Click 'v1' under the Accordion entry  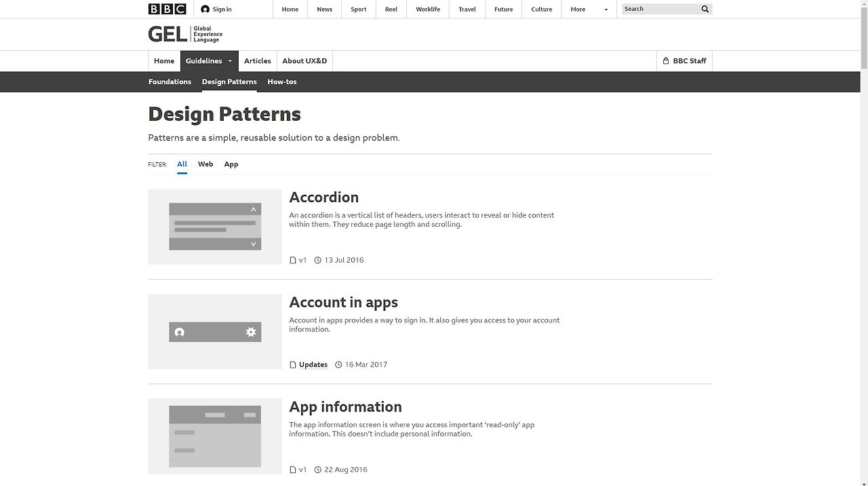coord(303,260)
